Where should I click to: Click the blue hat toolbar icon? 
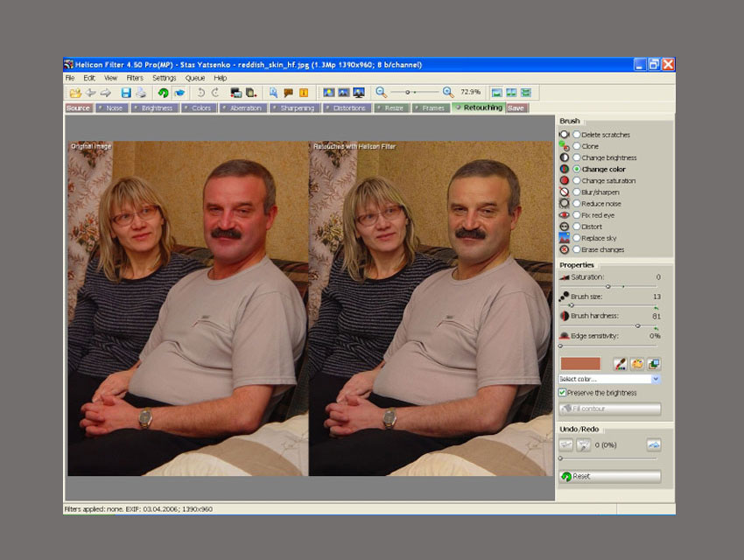179,93
